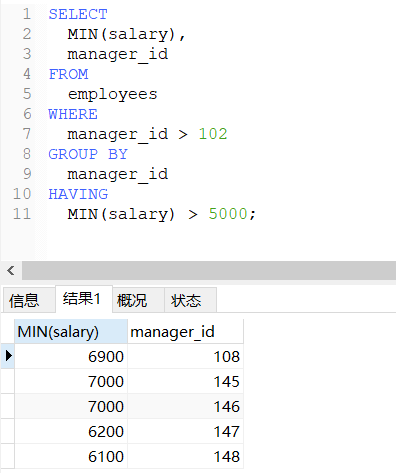Viewport: 396px width, 473px height.
Task: Click manager_id on editor line 3
Action: tap(118, 54)
